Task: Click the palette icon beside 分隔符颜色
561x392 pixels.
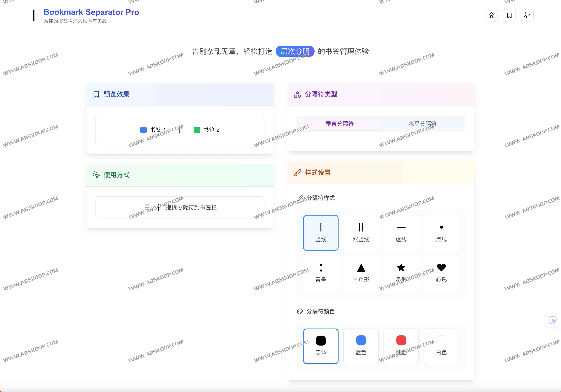Action: click(300, 311)
